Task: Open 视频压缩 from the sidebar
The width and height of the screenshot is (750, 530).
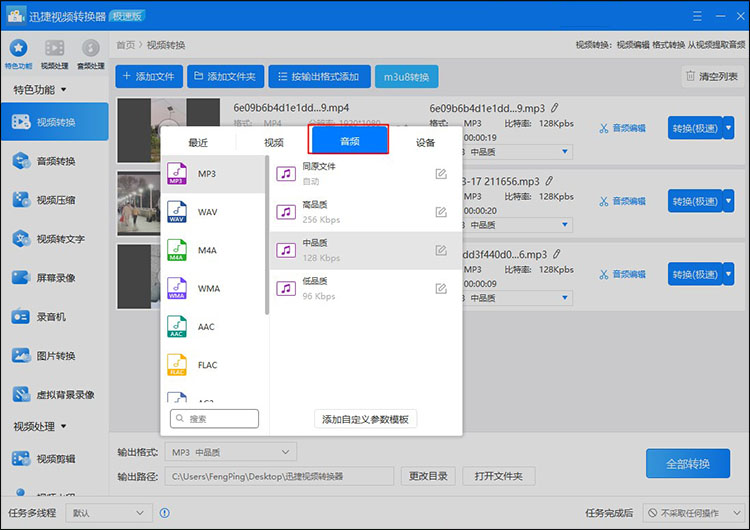Action: tap(55, 200)
